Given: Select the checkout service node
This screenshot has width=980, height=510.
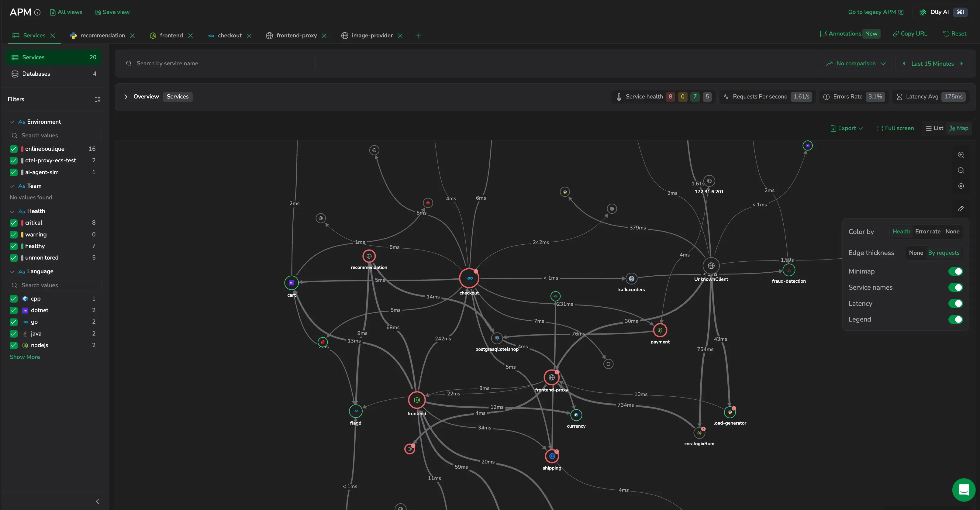Looking at the screenshot, I should tap(469, 278).
